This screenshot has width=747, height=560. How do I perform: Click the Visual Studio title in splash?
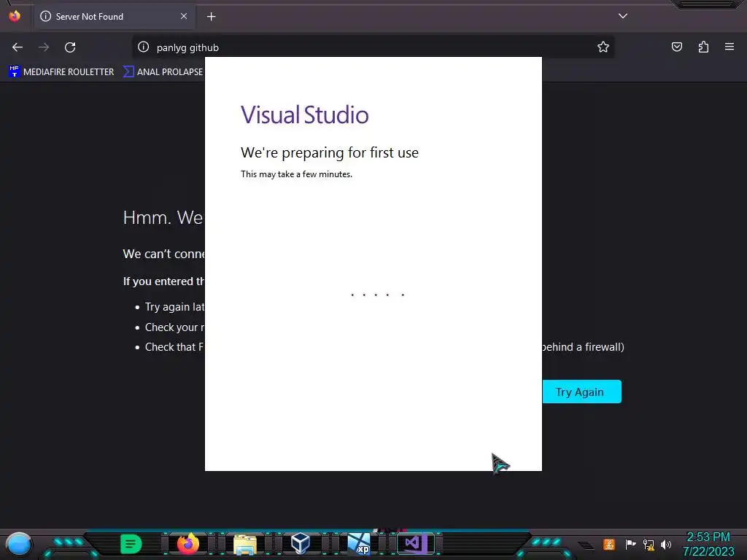coord(304,114)
